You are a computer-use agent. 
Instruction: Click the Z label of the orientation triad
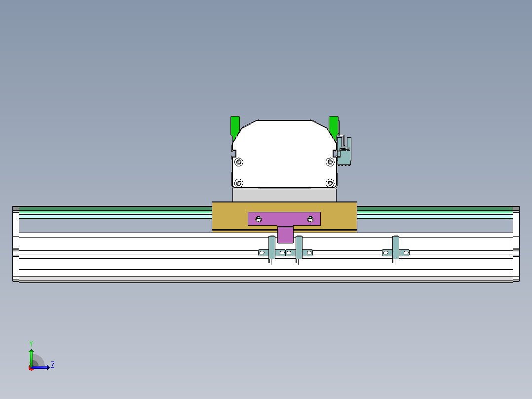53,365
